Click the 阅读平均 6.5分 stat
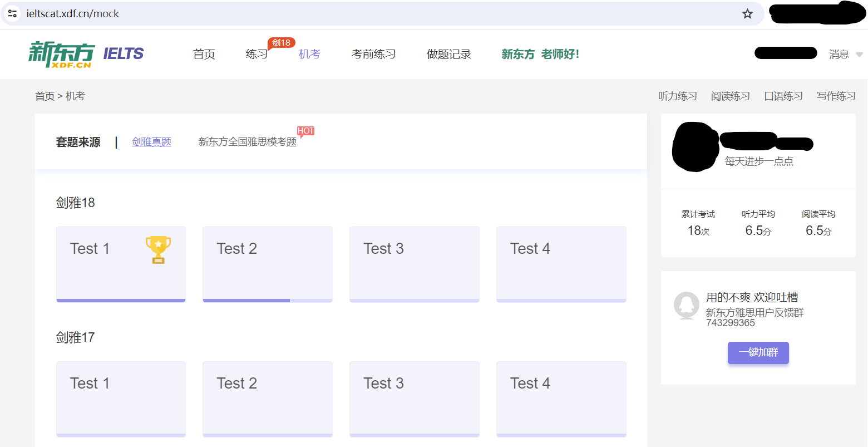 [818, 223]
